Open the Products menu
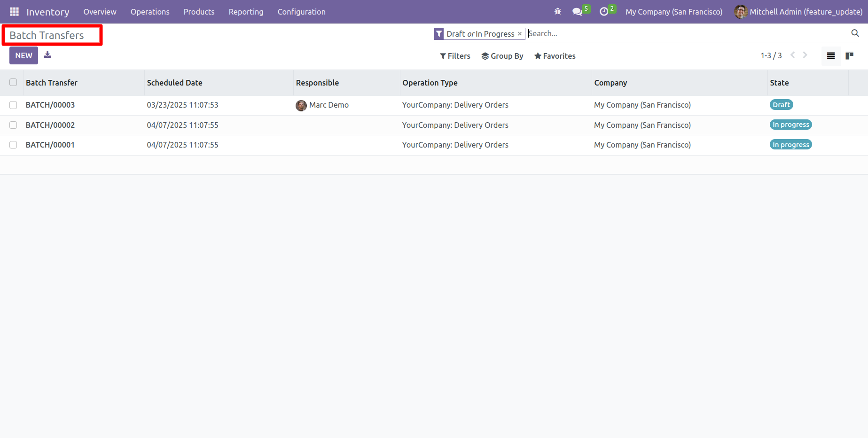The image size is (868, 438). coord(199,12)
